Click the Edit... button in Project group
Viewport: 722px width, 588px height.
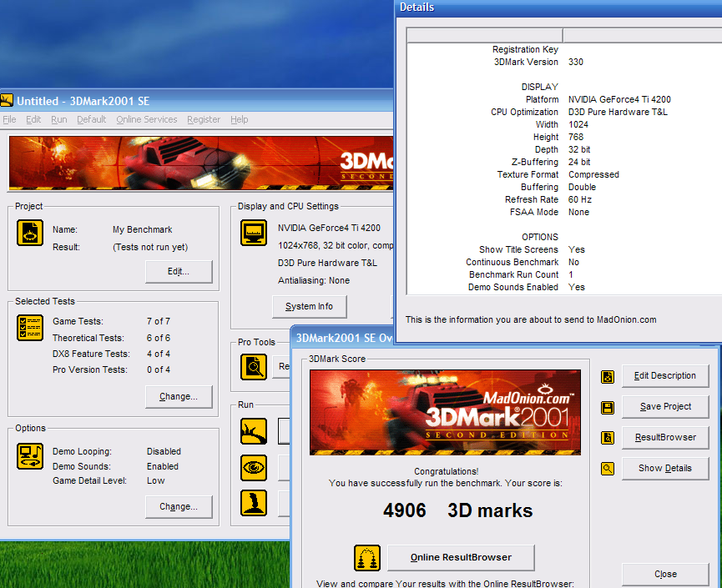[x=179, y=271]
